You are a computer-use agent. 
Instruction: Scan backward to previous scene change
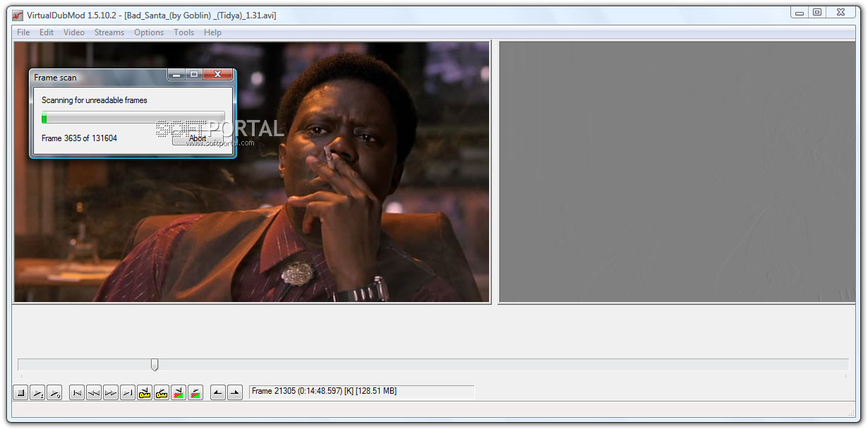click(179, 393)
